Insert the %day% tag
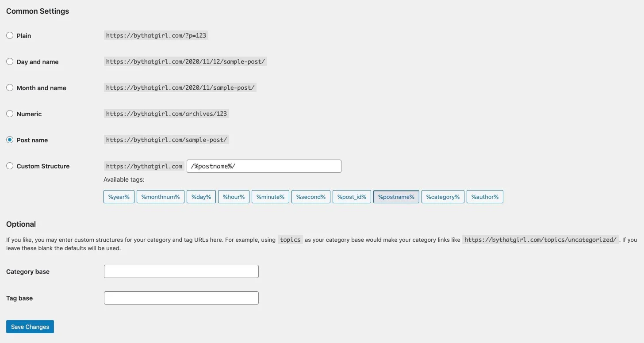The height and width of the screenshot is (343, 644). click(x=201, y=196)
